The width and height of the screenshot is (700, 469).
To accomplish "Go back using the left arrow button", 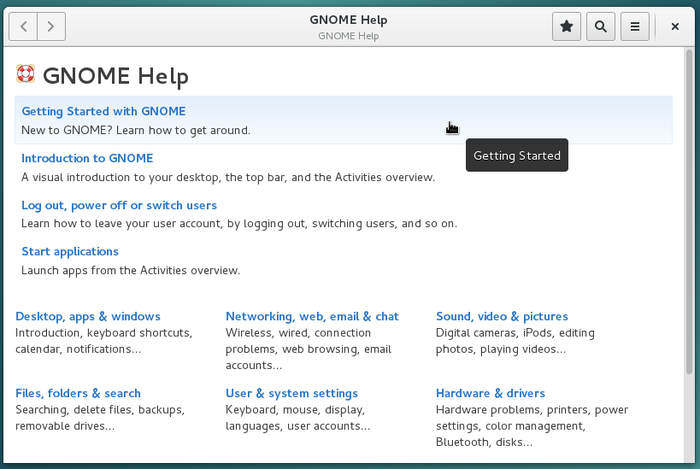I will click(x=23, y=27).
